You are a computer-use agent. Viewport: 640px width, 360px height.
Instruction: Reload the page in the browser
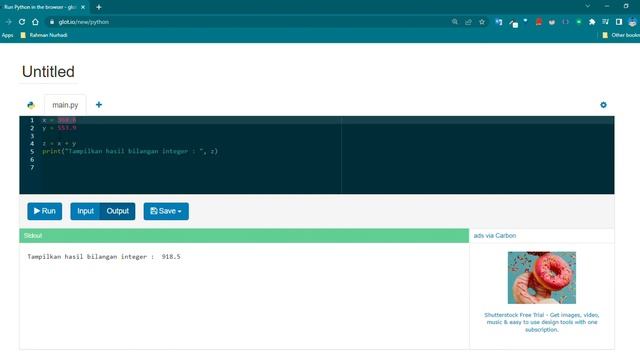(x=22, y=22)
